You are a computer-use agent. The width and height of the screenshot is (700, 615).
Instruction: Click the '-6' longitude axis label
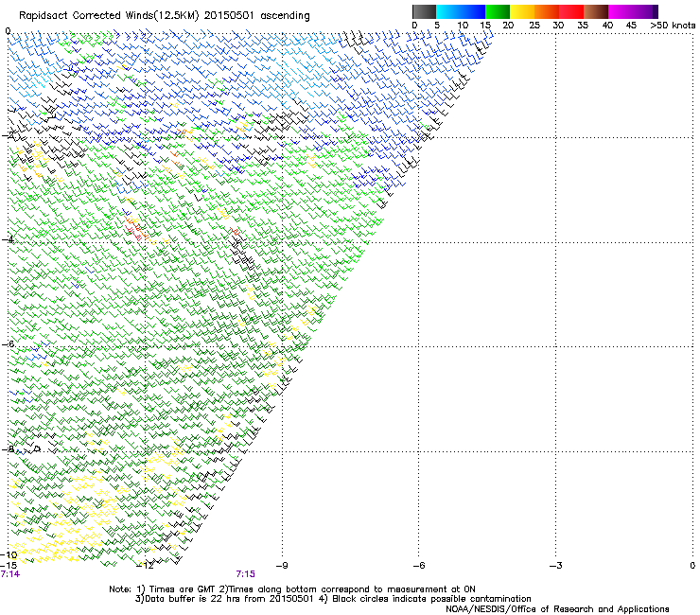419,566
